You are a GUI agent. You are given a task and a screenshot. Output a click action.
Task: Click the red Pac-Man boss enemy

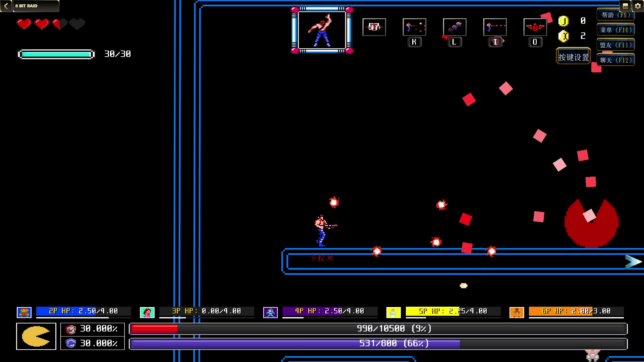591,224
